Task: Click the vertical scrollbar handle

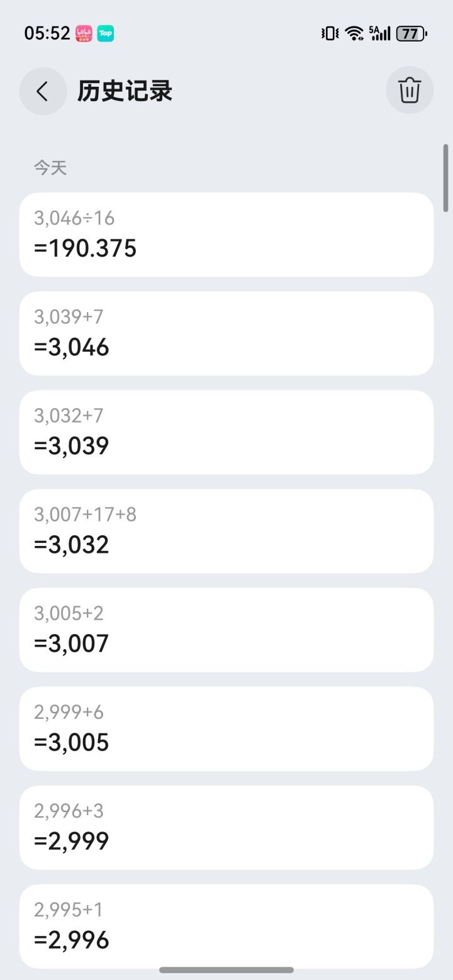Action: 445,178
